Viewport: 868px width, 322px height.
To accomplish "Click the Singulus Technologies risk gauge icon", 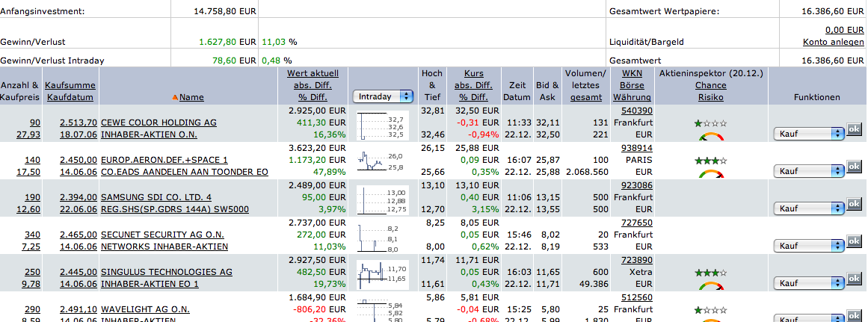I will click(710, 286).
